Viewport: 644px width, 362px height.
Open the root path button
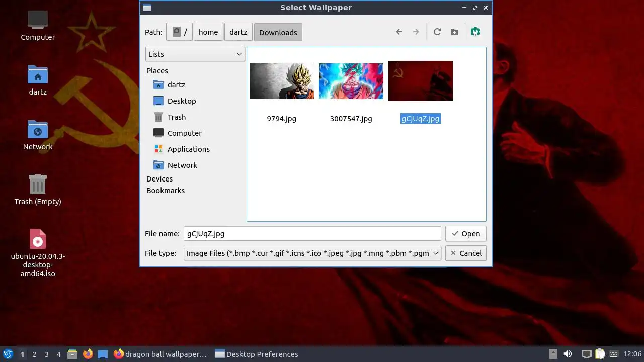tap(179, 32)
